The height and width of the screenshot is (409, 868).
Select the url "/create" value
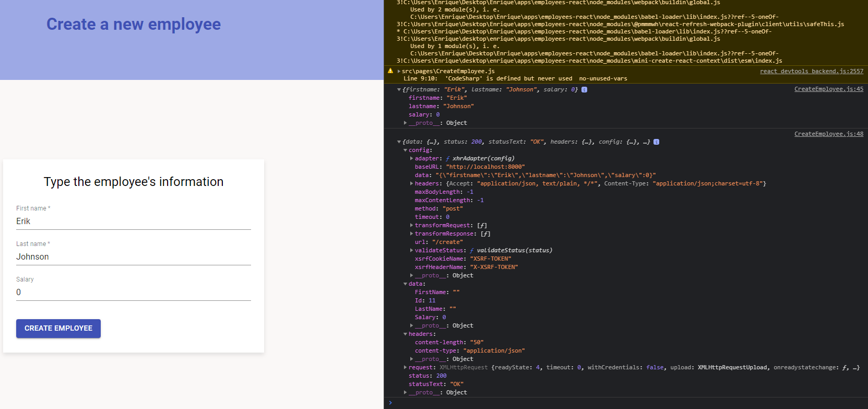pos(447,242)
